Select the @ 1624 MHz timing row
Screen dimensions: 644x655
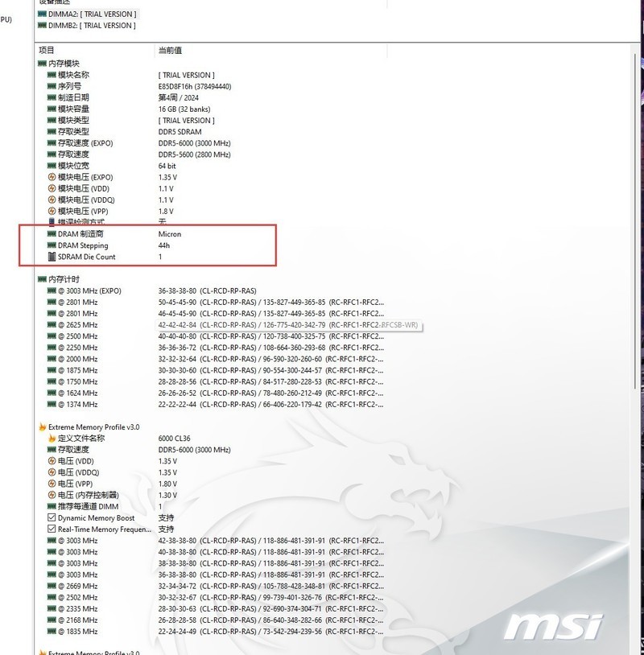215,393
